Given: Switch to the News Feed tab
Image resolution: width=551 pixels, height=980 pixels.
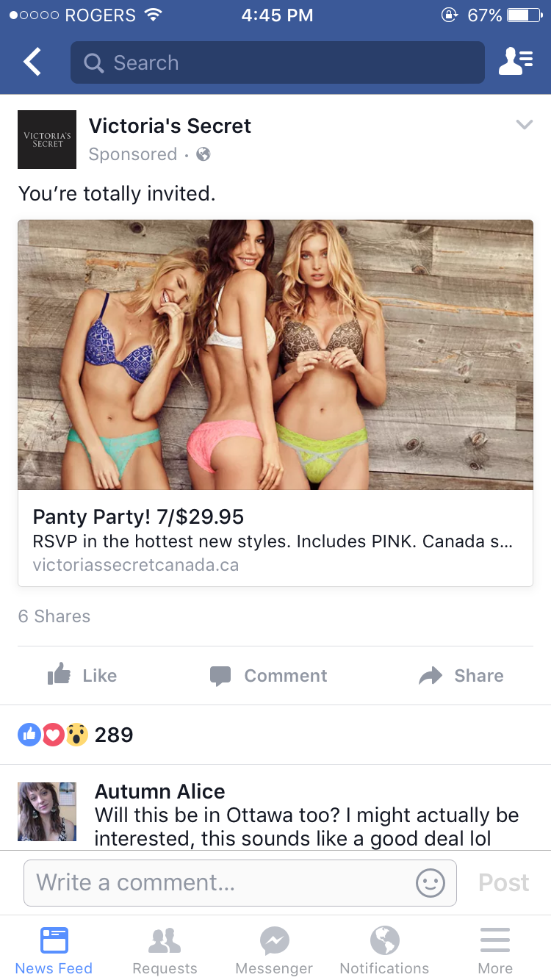Looking at the screenshot, I should tap(54, 951).
